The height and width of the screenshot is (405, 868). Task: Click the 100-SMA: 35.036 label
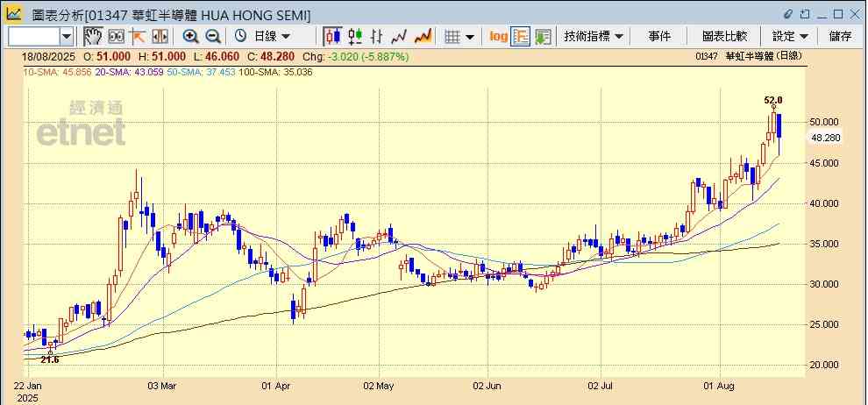click(x=274, y=72)
